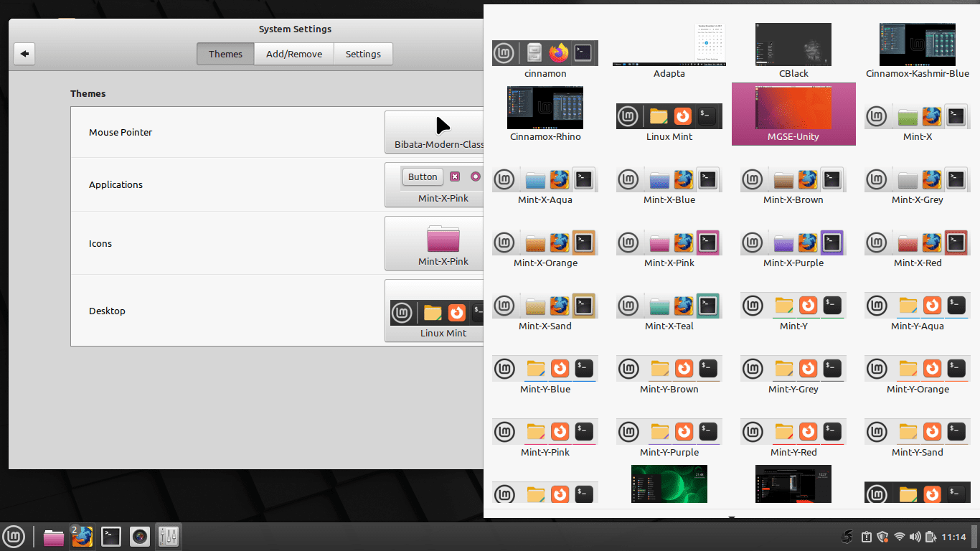The height and width of the screenshot is (551, 980).
Task: Open the 11:14 clock calendar
Action: pos(953,537)
